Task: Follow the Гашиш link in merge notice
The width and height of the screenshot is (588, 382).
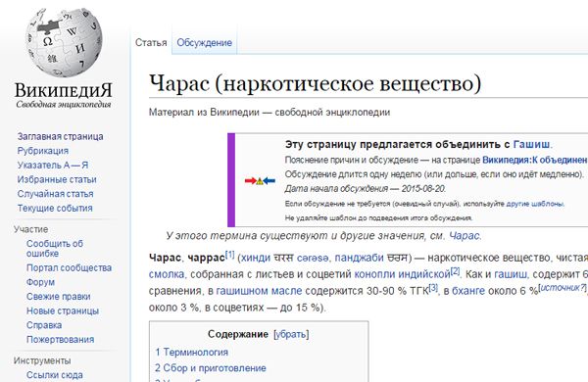Action: 532,144
